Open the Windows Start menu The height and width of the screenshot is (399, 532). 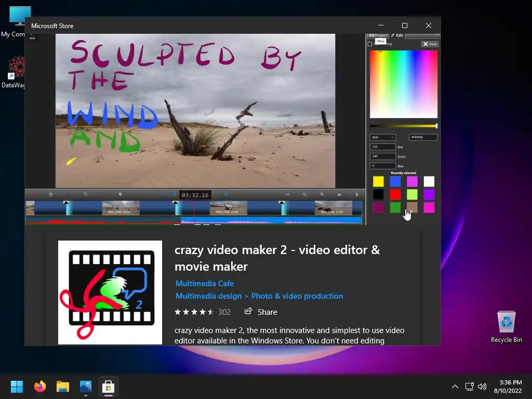(x=17, y=387)
